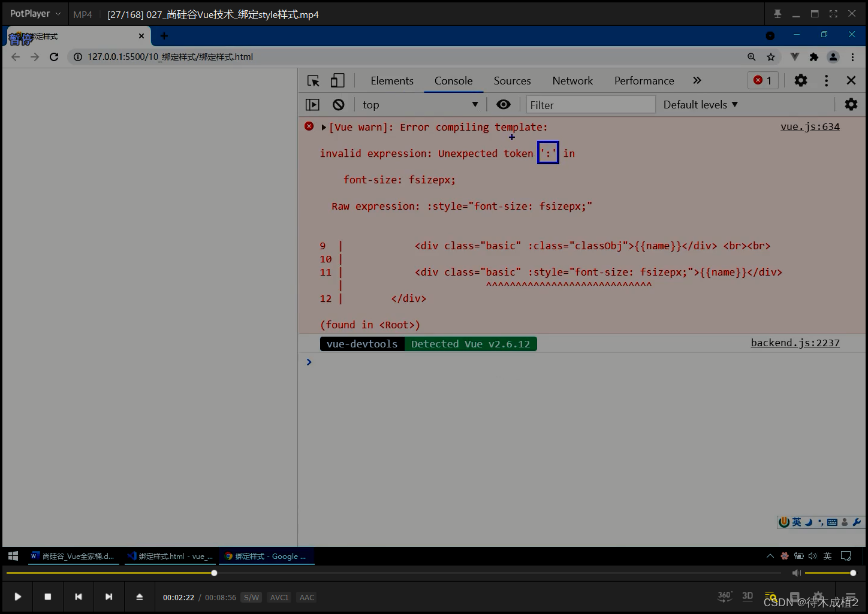Expand the Vue warn error message triangle
868x614 pixels.
[324, 127]
